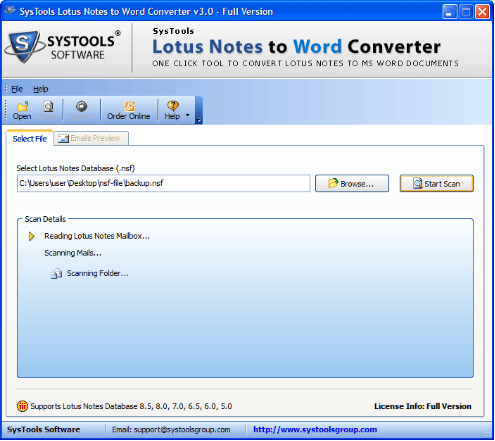The image size is (495, 441).
Task: Open an NSF file with the Open tool
Action: [22, 111]
